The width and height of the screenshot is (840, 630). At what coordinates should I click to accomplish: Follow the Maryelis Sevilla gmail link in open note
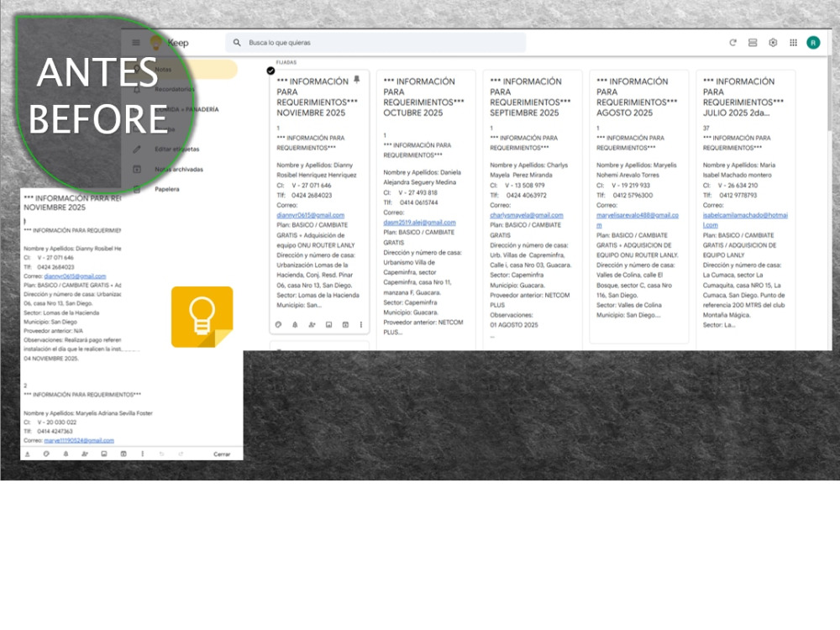[79, 440]
